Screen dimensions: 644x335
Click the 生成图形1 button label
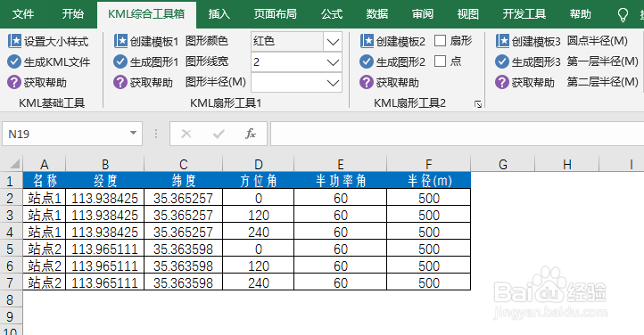[154, 62]
